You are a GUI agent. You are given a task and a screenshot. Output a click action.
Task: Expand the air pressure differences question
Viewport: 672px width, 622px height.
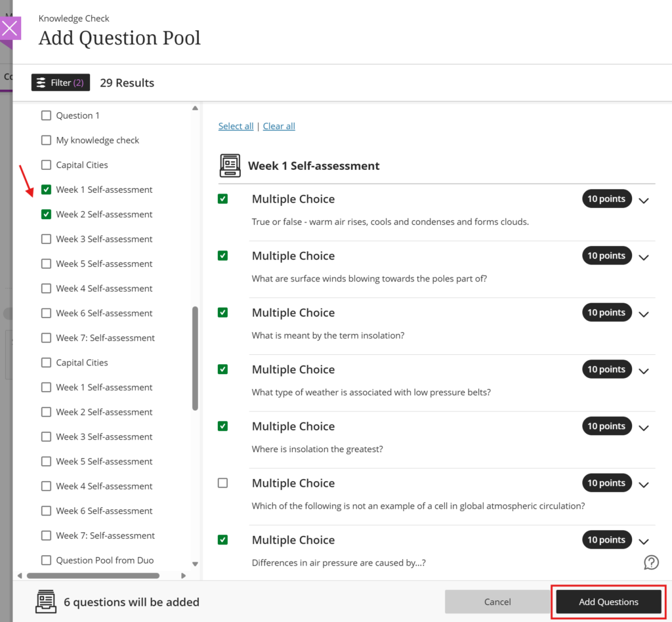pos(644,541)
